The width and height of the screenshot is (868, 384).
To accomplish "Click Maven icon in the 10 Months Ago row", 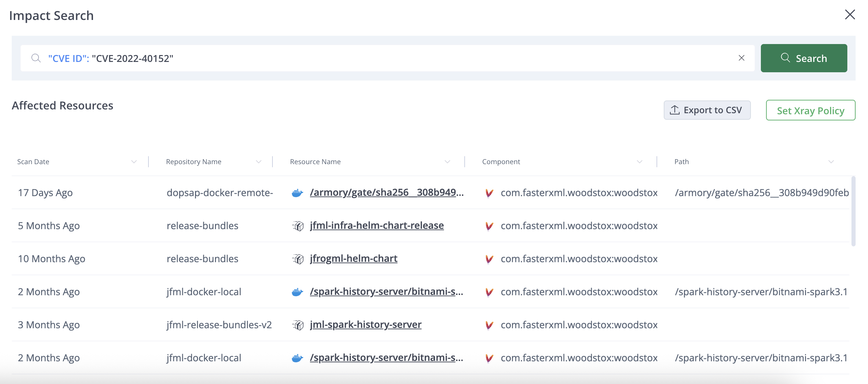I will pos(489,259).
